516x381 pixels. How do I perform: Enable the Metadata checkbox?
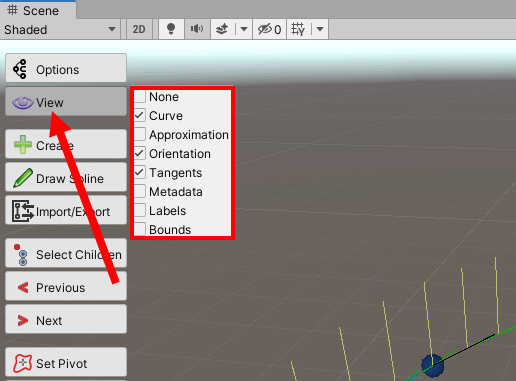coord(140,191)
